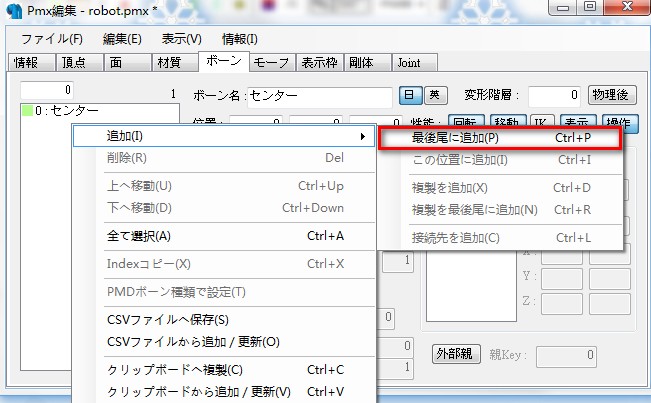Open the 表示(V) menu
This screenshot has height=403, width=651.
[x=181, y=39]
